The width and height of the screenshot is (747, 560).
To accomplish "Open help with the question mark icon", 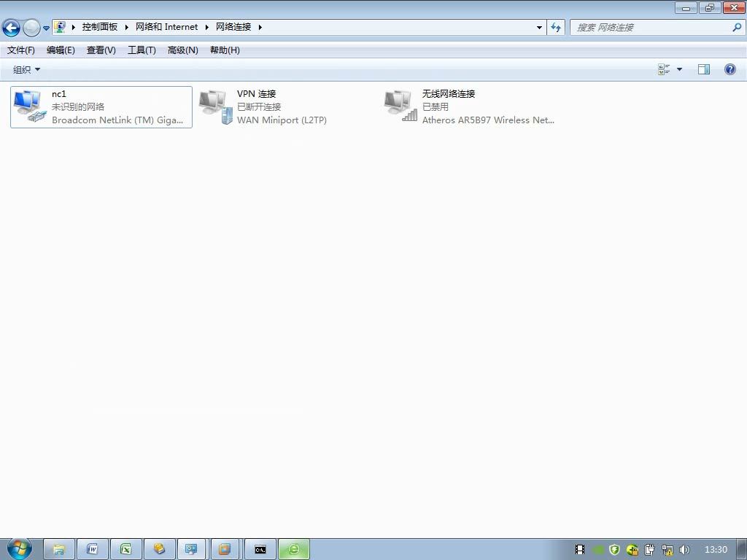I will (x=729, y=69).
